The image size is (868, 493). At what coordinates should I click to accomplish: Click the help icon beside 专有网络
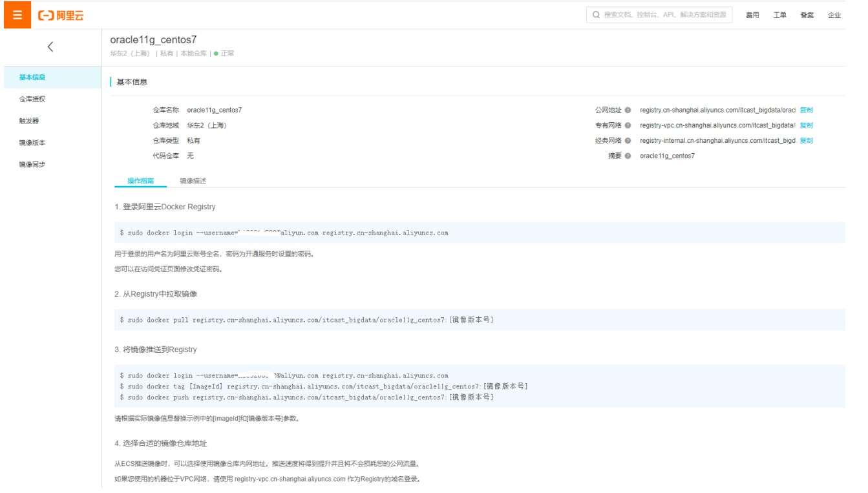(x=628, y=125)
